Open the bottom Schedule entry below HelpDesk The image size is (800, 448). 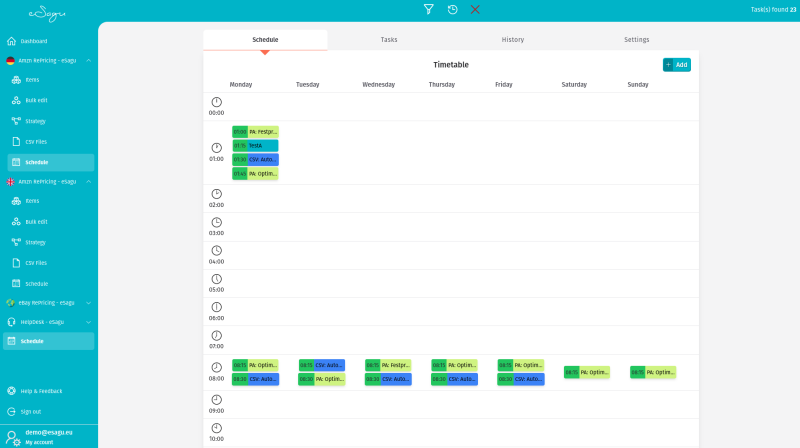click(48, 341)
